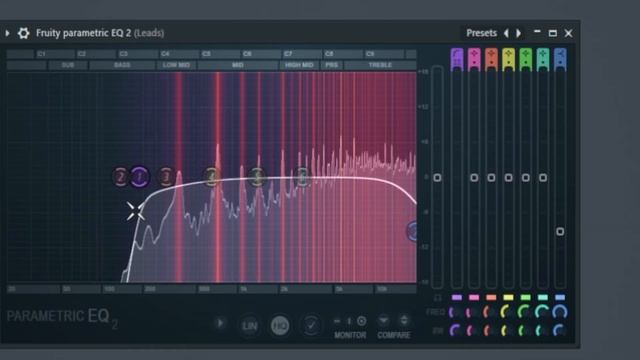
Task: Click the TREBLE frequency range label
Action: (380, 65)
